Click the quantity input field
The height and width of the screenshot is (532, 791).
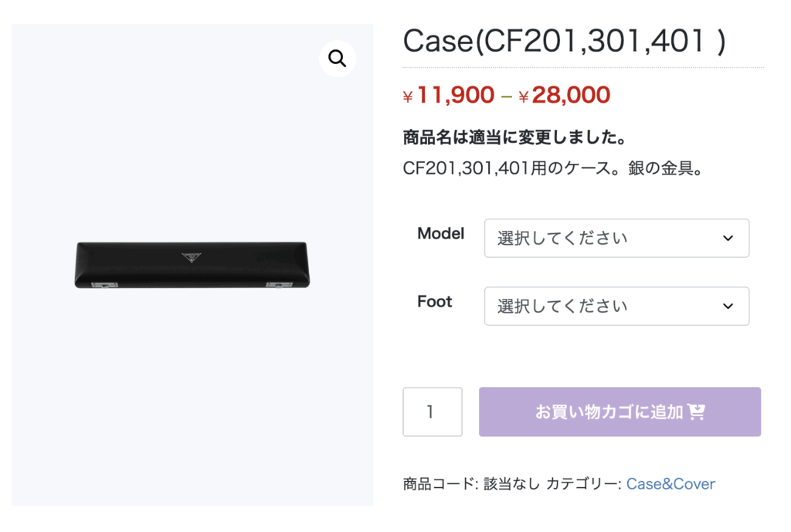[433, 412]
